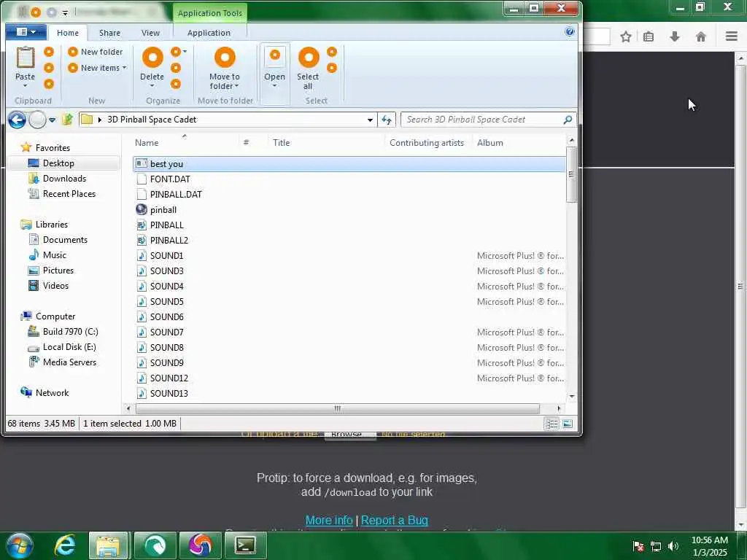747x560 pixels.
Task: Expand the Delete dropdown arrow
Action: pyautogui.click(x=152, y=86)
